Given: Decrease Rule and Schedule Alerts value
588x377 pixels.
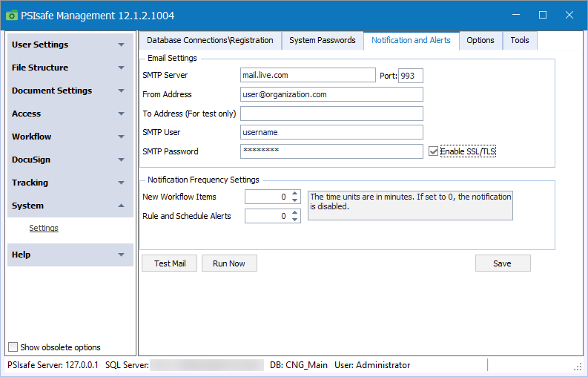Looking at the screenshot, I should tap(295, 219).
